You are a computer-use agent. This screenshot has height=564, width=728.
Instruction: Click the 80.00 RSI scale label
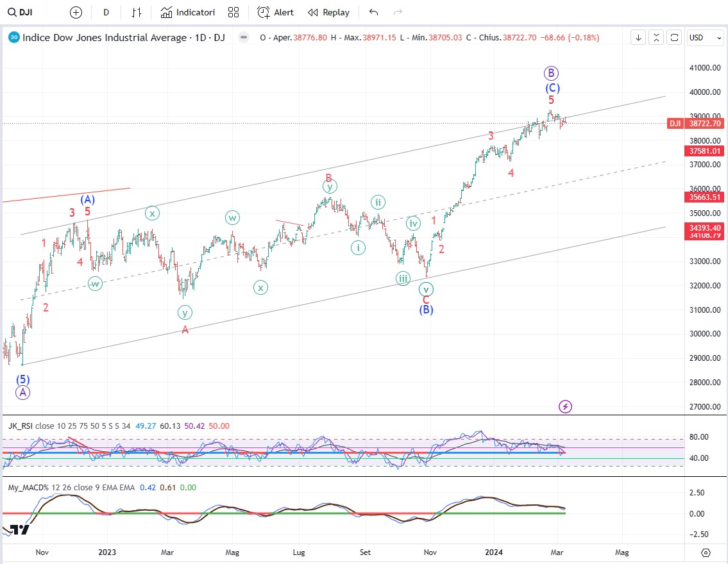[x=698, y=437]
